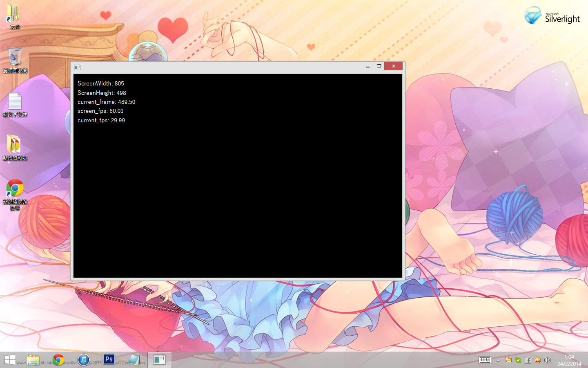588x368 pixels.
Task: Open the Recycle Bin desktop icon
Action: [15, 60]
